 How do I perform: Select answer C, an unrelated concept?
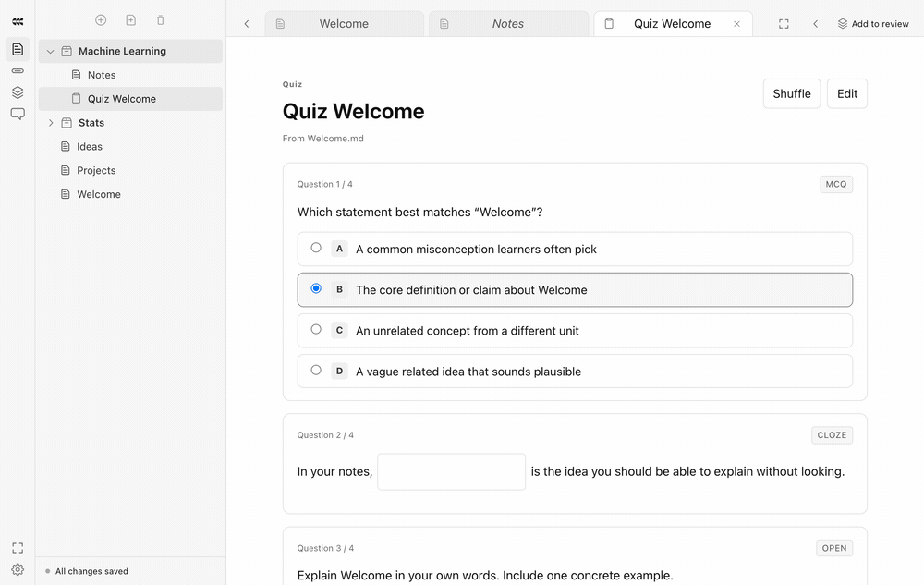pyautogui.click(x=575, y=331)
